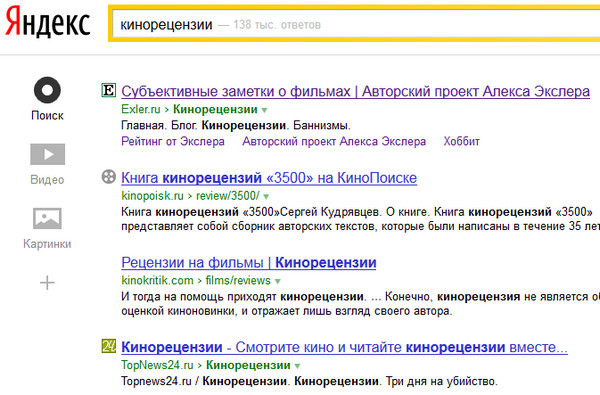This screenshot has width=600, height=395.
Task: Open the Авторский проект Алекса Экслера sitelink
Action: (334, 142)
